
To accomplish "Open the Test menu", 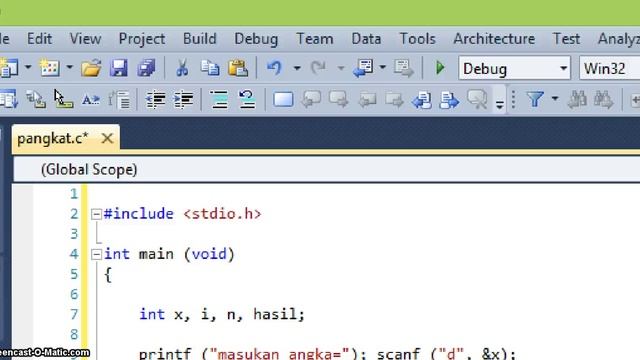I will click(566, 39).
